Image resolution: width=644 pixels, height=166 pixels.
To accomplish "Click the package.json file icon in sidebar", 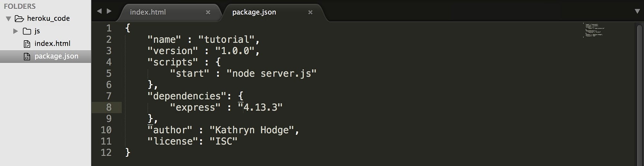I will pyautogui.click(x=27, y=56).
